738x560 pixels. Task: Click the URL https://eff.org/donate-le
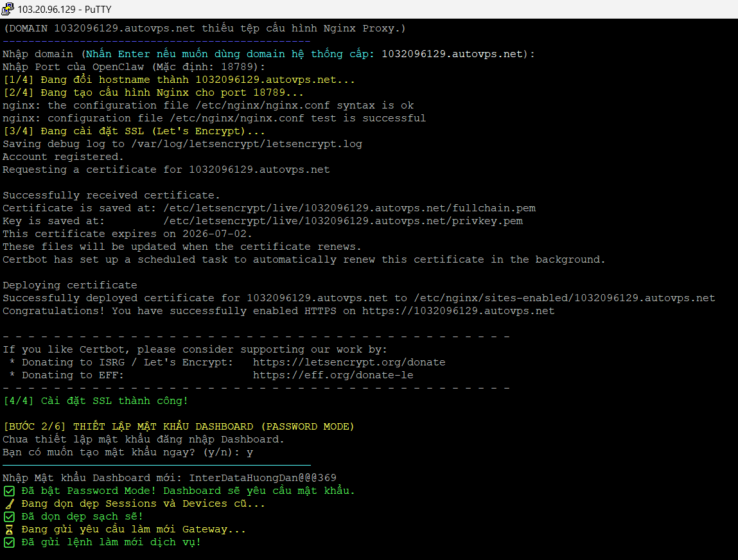click(x=333, y=375)
